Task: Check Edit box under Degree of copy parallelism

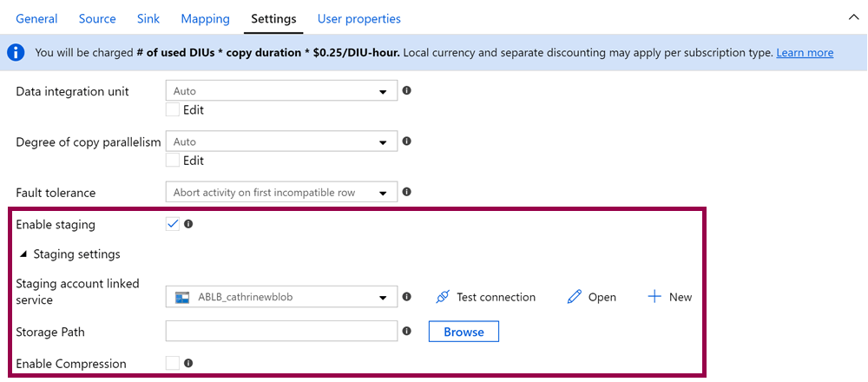Action: point(173,161)
